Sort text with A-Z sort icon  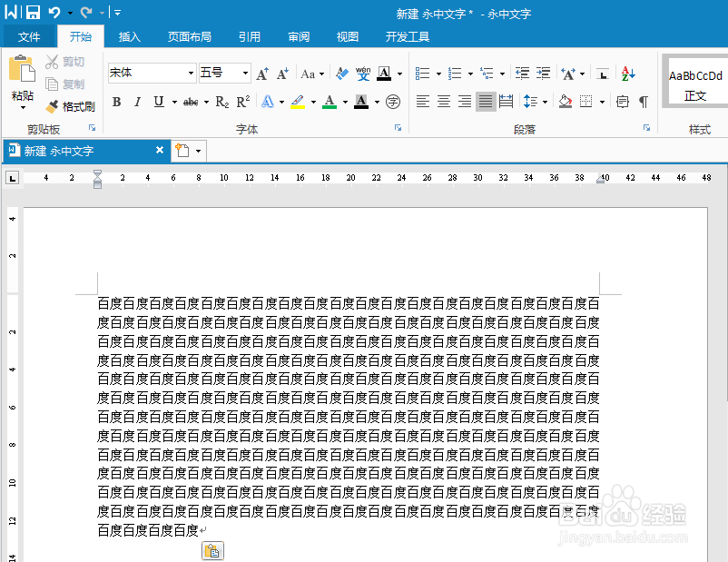point(628,74)
